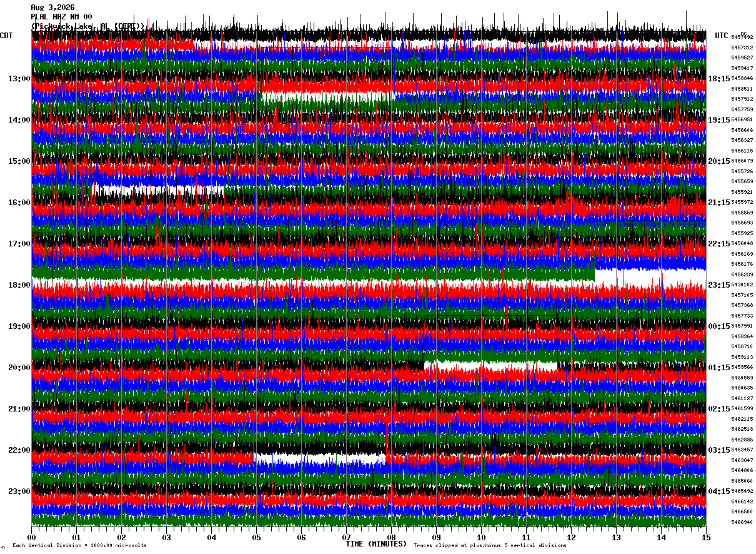756x554 pixels.
Task: Select the DC offset value 5456079
Action: point(742,161)
